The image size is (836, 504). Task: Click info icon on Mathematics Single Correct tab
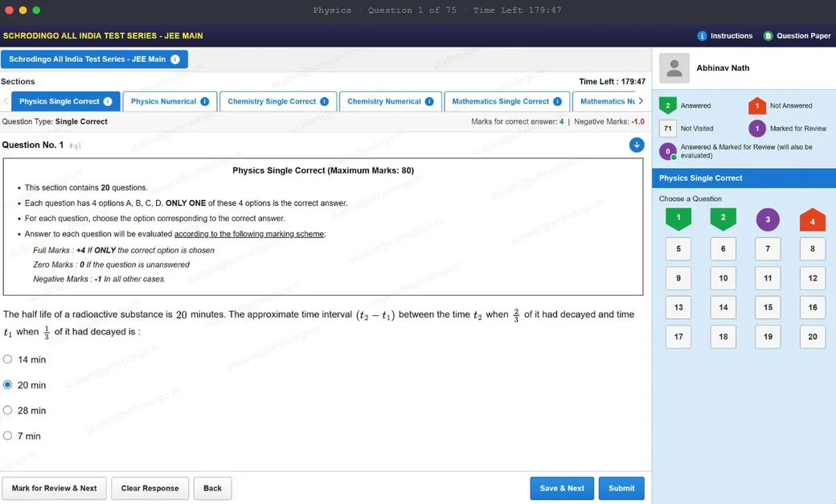click(x=557, y=101)
